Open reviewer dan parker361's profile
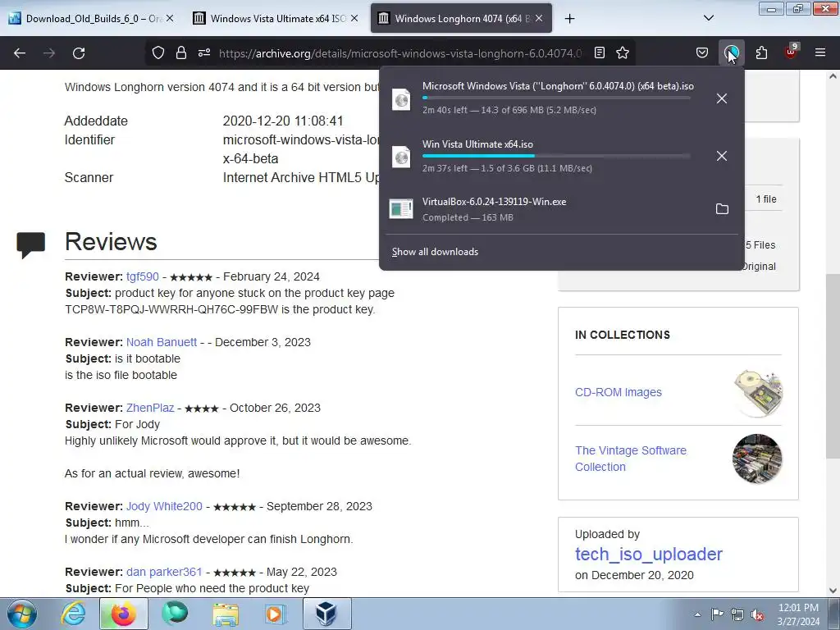 pyautogui.click(x=164, y=572)
